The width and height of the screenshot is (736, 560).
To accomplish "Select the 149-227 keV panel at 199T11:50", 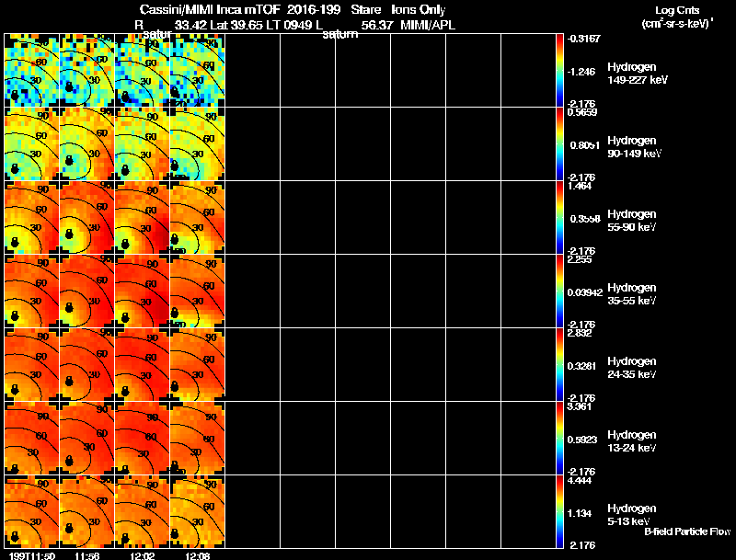I will coord(32,71).
